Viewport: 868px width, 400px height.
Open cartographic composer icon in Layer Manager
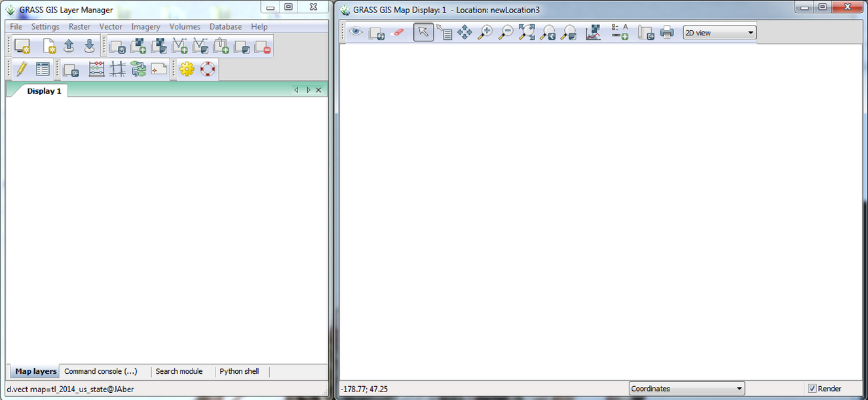coord(159,69)
